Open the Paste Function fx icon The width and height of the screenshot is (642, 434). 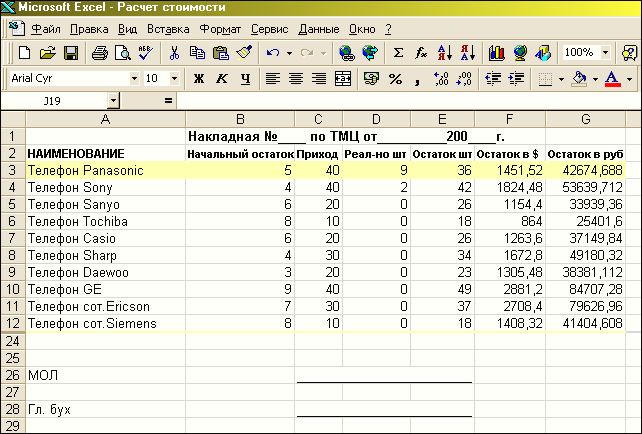[421, 53]
